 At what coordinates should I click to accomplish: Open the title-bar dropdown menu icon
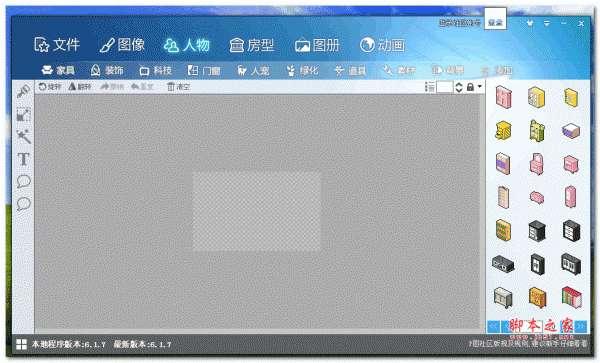click(547, 23)
